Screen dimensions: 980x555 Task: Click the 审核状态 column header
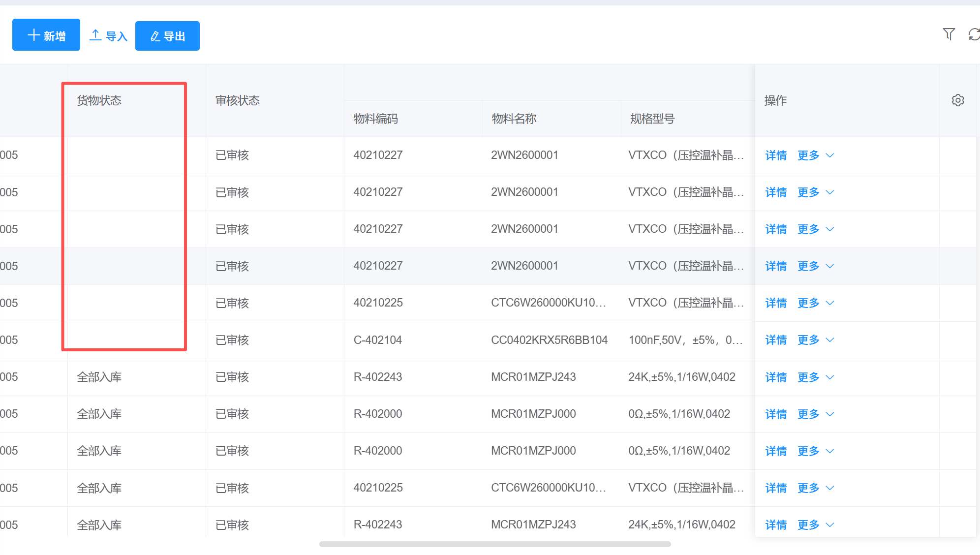pyautogui.click(x=238, y=100)
